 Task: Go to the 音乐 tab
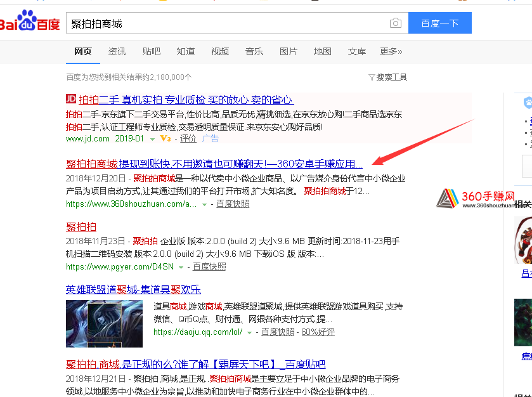point(254,51)
